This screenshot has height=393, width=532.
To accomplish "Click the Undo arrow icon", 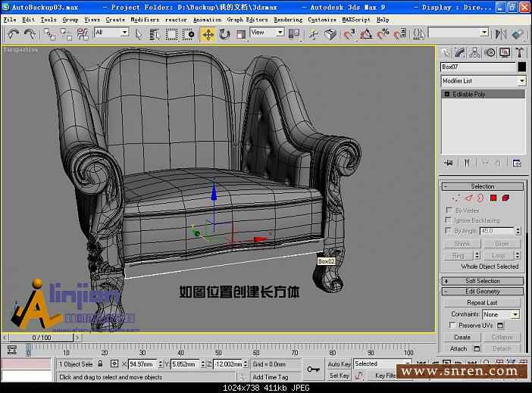I will point(13,34).
